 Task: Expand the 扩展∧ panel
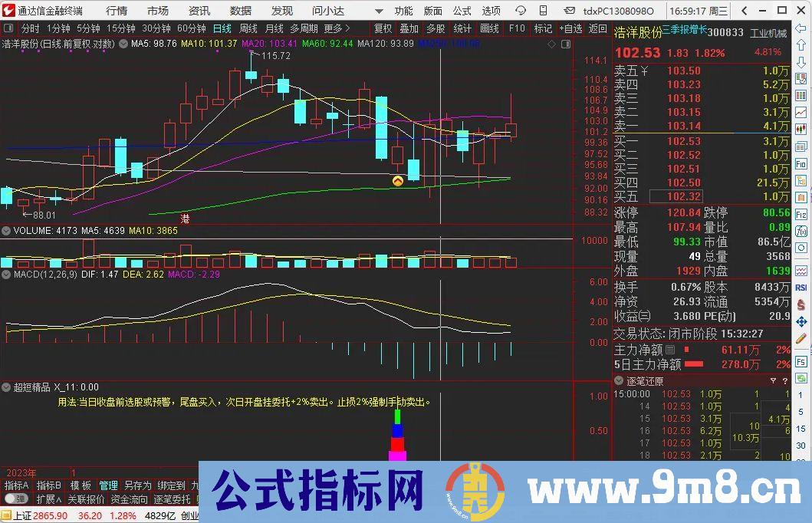[x=48, y=499]
